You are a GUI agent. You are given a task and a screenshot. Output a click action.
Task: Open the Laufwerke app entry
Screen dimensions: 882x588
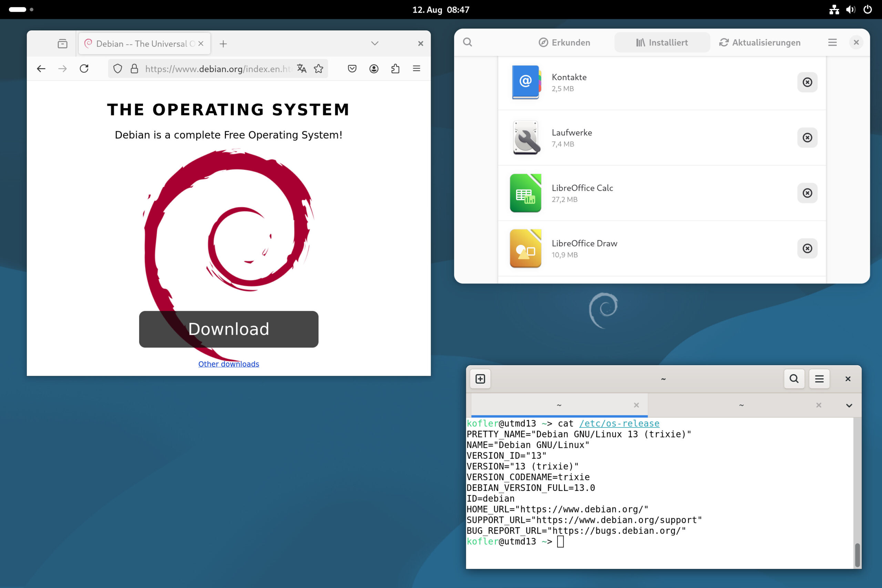point(662,138)
